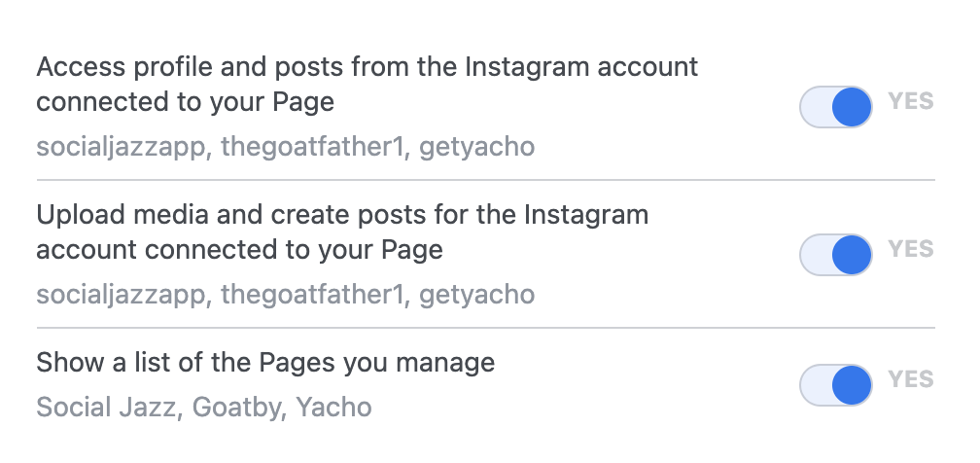
Task: Click divider line above Show Pages list
Action: (485, 328)
